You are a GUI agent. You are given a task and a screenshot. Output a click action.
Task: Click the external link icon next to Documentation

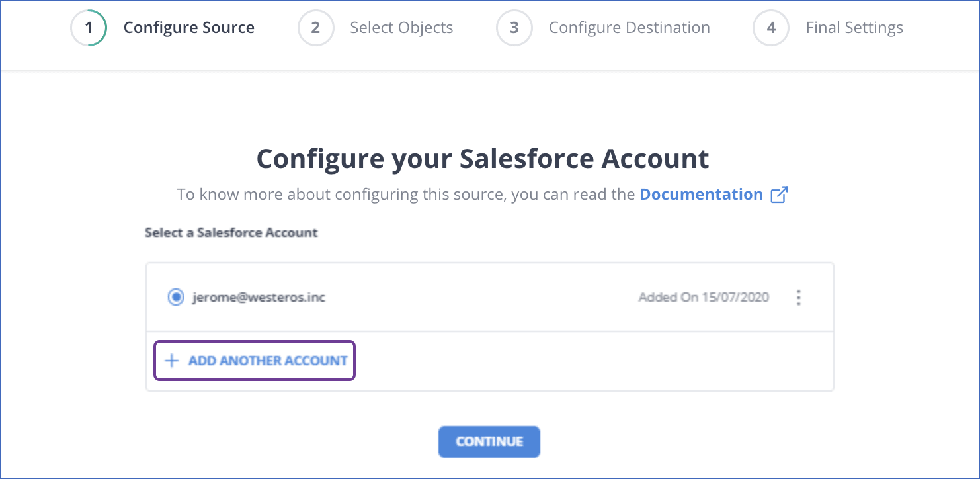(x=779, y=195)
